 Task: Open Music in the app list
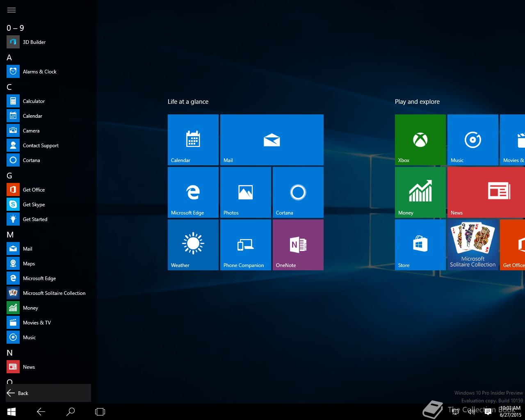48,337
